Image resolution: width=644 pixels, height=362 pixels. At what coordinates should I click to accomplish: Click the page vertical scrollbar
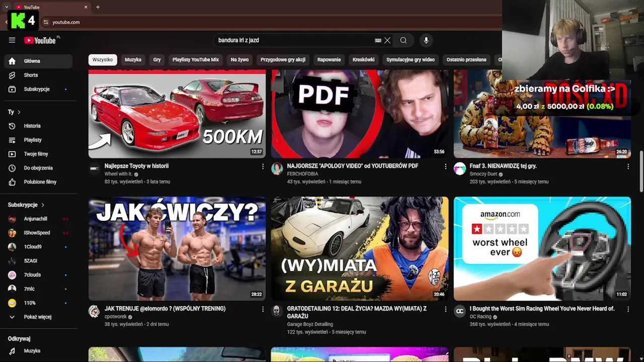(x=641, y=171)
